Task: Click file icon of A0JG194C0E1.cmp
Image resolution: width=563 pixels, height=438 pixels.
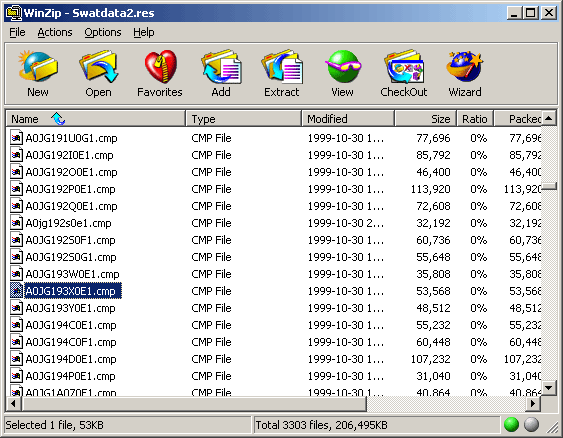Action: [16, 325]
